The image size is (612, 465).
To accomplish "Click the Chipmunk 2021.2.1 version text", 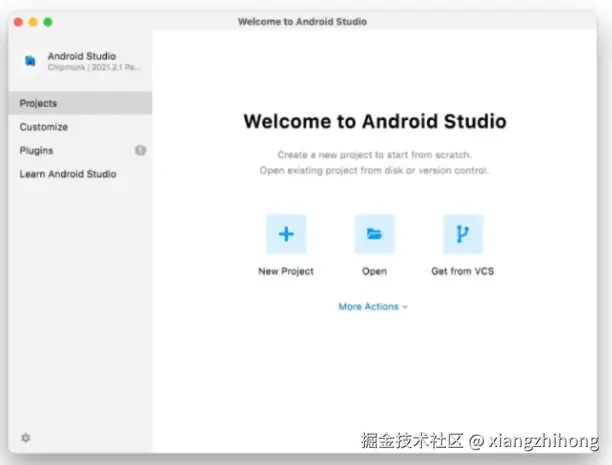I will pos(94,68).
